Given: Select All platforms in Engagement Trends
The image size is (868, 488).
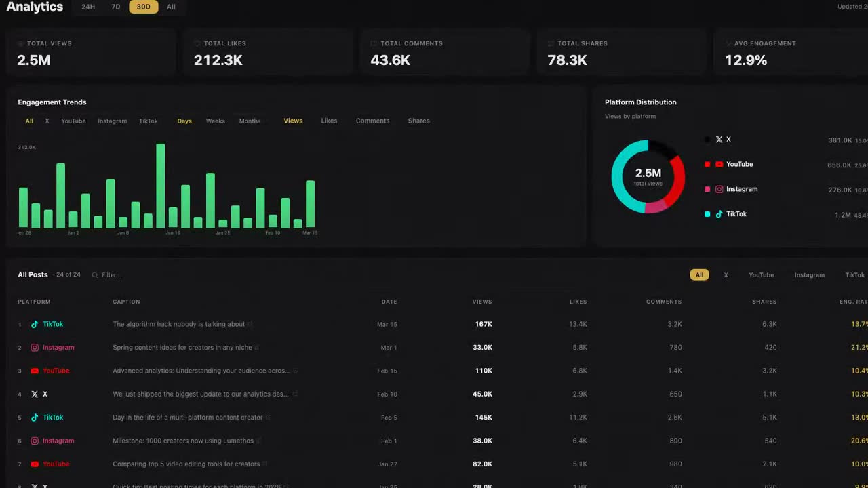Looking at the screenshot, I should 29,121.
